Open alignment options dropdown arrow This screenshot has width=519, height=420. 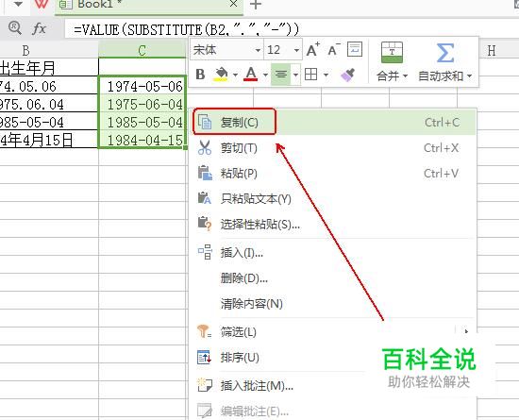(x=295, y=75)
